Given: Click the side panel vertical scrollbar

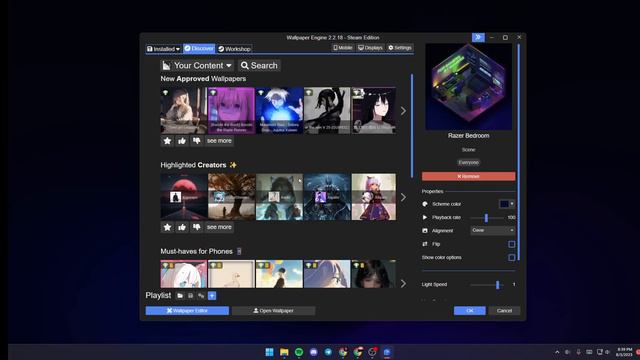Looking at the screenshot, I should point(518,153).
